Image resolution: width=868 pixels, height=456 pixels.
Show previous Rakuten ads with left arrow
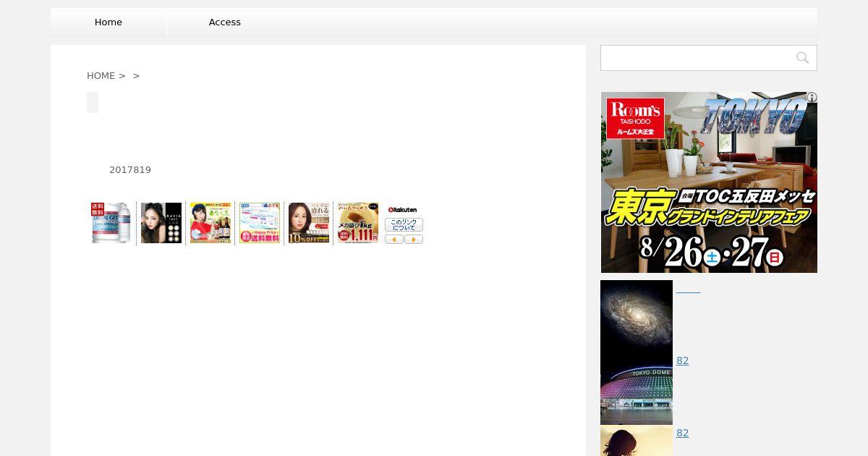click(x=394, y=240)
